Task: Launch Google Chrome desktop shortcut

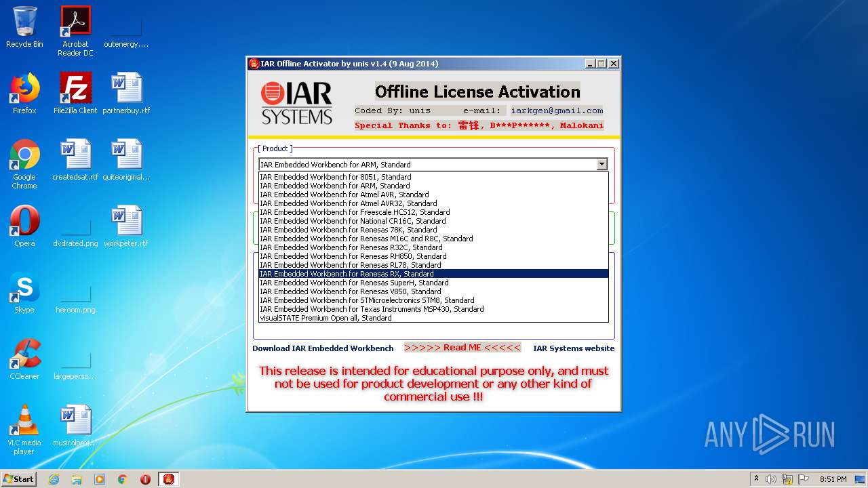Action: (24, 164)
